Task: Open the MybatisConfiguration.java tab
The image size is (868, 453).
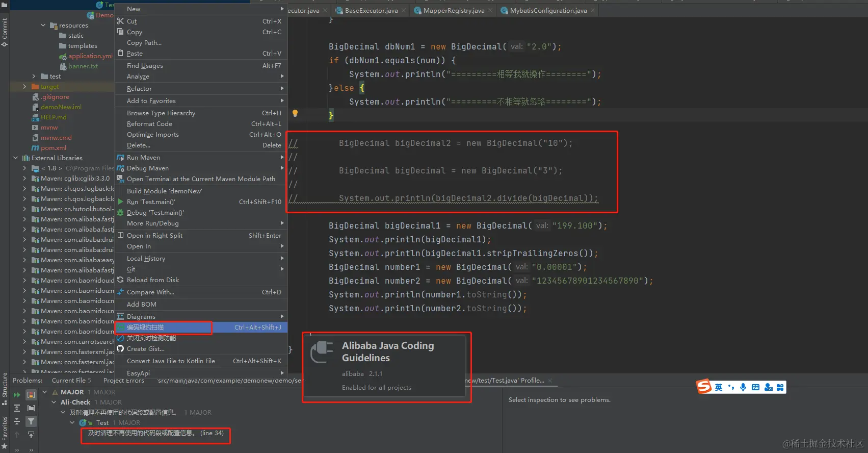Action: [x=548, y=10]
